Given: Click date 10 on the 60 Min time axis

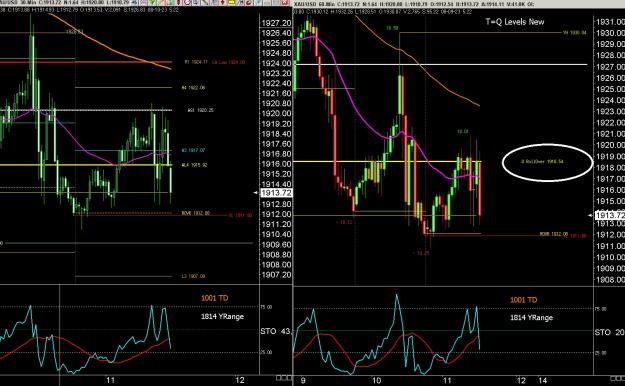Looking at the screenshot, I should pos(376,380).
